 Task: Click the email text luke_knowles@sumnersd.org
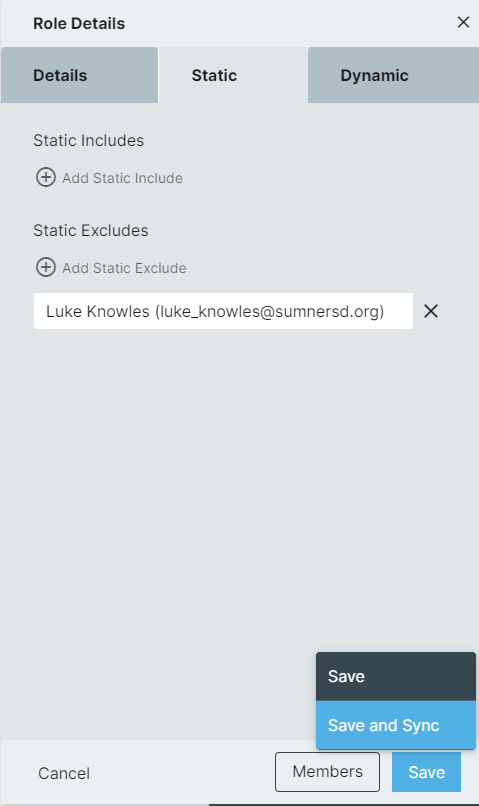270,312
